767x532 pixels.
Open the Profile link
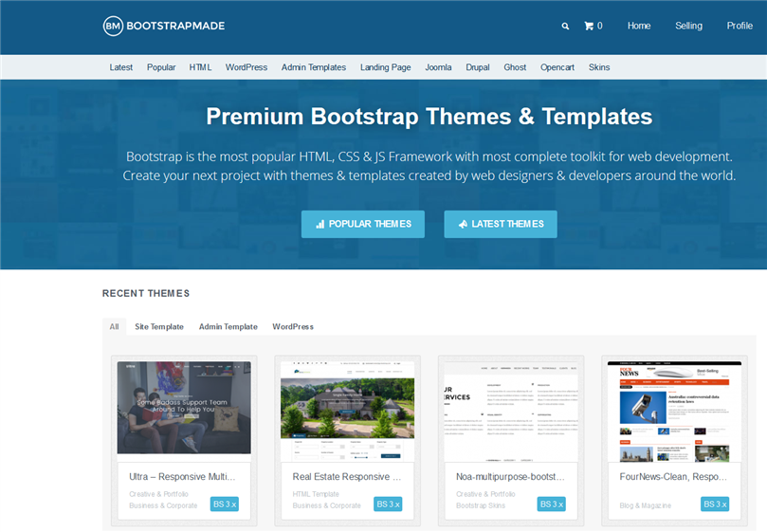[740, 26]
